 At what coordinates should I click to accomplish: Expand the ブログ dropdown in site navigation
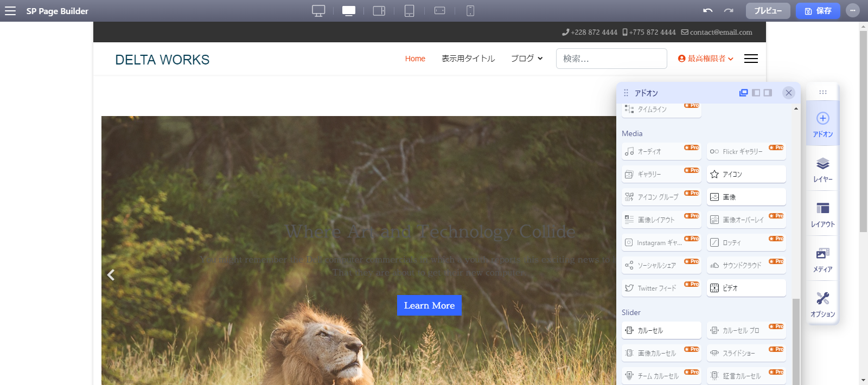point(526,59)
